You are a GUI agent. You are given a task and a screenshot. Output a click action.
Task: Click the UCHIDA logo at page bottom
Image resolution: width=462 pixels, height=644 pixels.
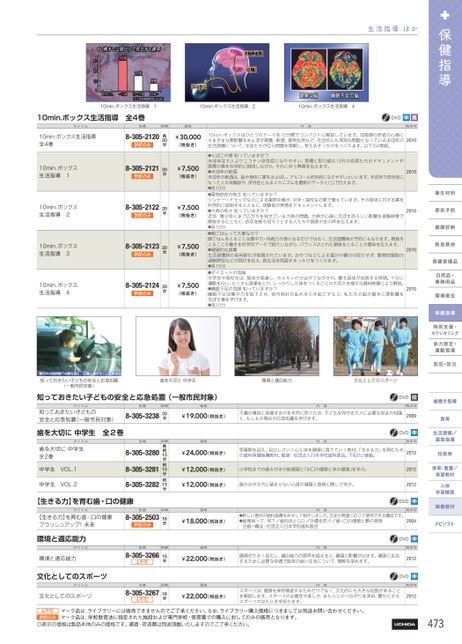pyautogui.click(x=405, y=624)
